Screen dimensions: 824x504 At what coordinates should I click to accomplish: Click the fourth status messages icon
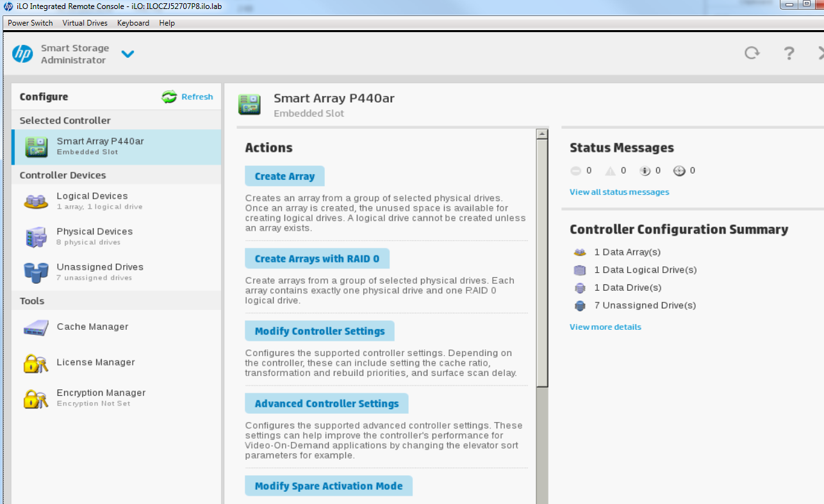[x=680, y=171]
